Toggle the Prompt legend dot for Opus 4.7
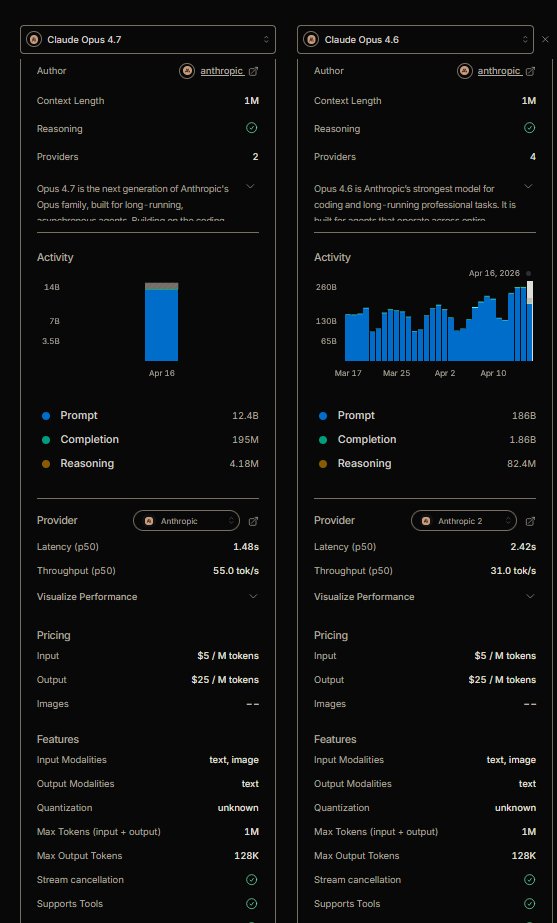This screenshot has height=923, width=557. 46,416
